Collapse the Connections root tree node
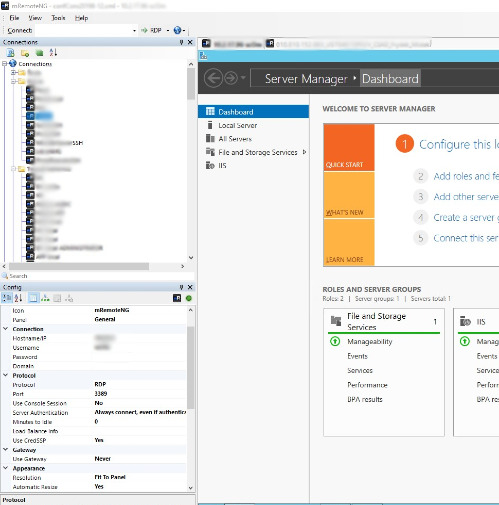Viewport: 499px width, 505px height. point(5,63)
